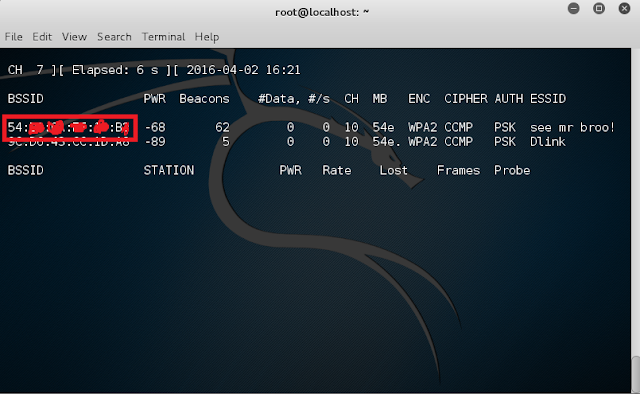The image size is (640, 394).
Task: Click the -68 PWR value
Action: coord(155,127)
